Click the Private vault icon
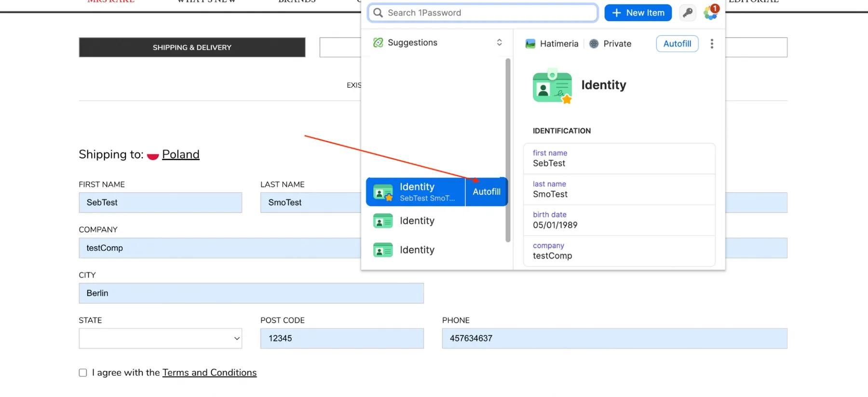 (594, 44)
